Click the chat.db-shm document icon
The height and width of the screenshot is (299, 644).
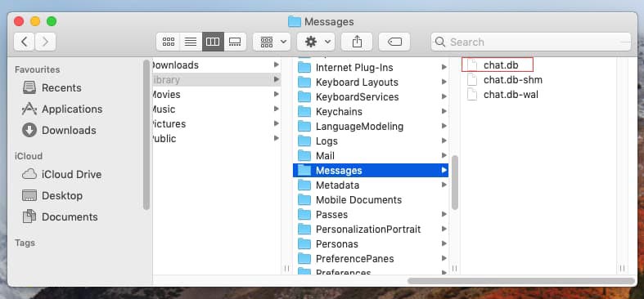472,79
